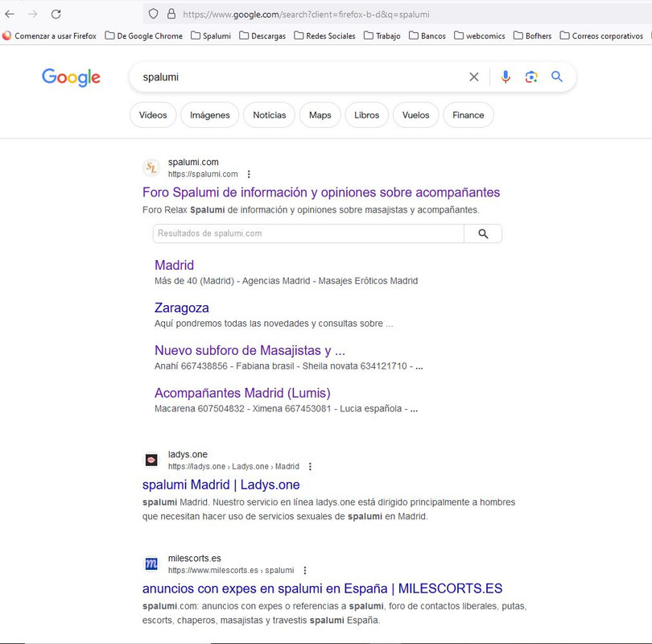
Task: Open Correos corporativos bookmarks folder
Action: point(601,35)
